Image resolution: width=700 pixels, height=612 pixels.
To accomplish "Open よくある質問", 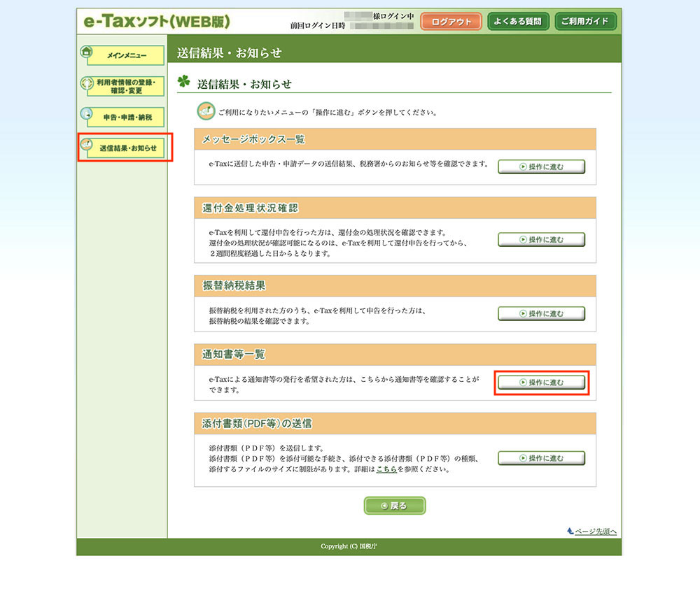I will (x=518, y=22).
